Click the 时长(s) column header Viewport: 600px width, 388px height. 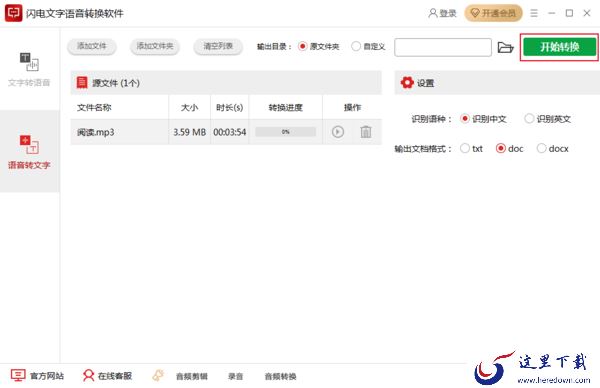click(230, 108)
